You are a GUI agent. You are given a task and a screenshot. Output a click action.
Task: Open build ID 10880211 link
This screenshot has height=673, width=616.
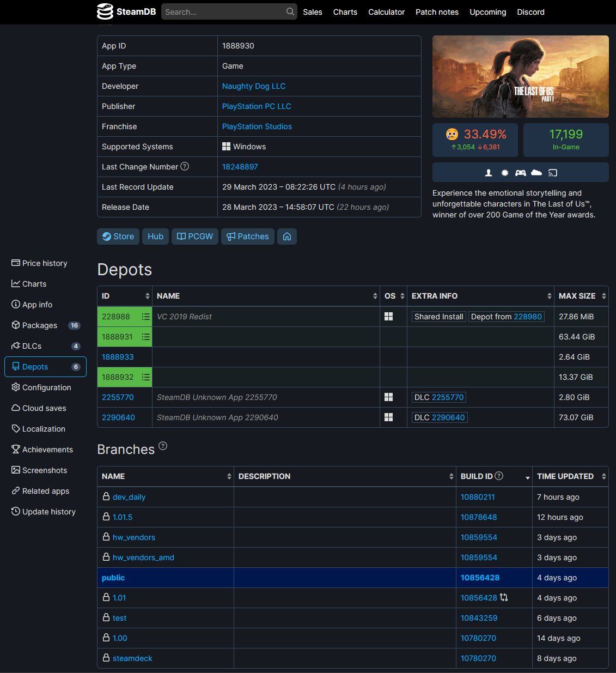478,497
